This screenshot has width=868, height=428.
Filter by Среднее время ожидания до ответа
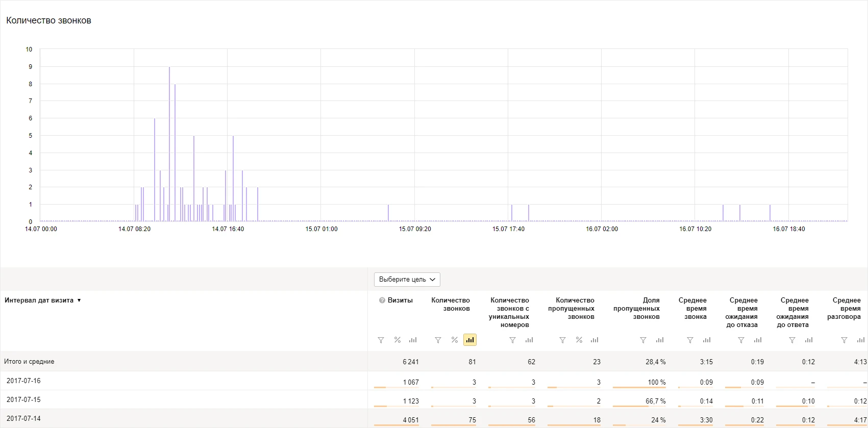792,340
